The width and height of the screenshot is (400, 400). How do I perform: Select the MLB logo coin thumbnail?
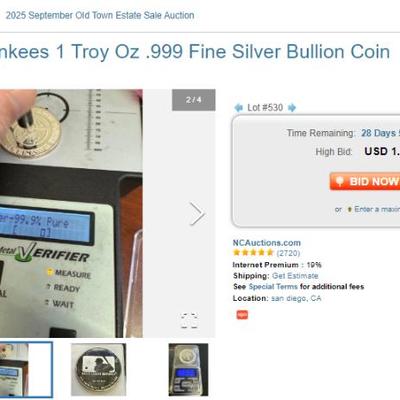coord(99,370)
